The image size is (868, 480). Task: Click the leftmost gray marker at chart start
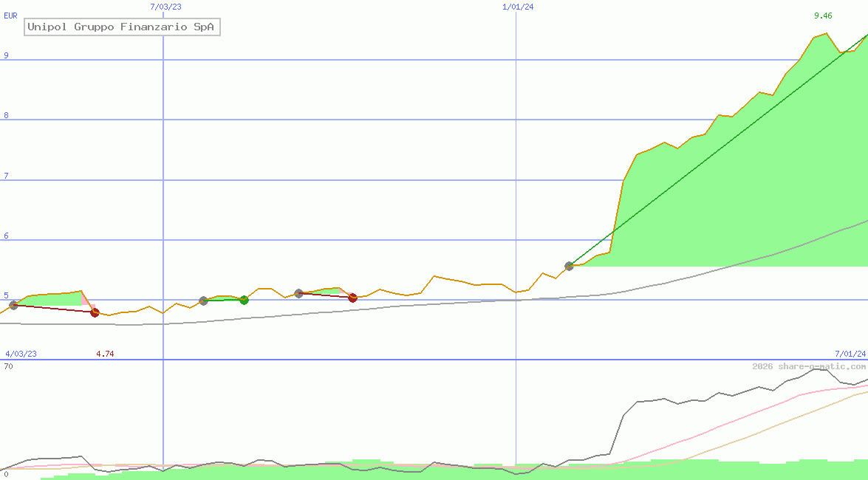13,305
